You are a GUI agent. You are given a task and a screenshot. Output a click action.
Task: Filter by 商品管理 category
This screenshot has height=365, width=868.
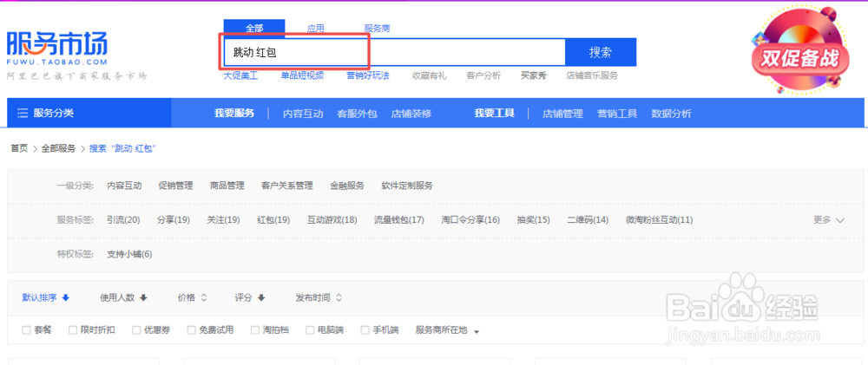click(x=227, y=186)
